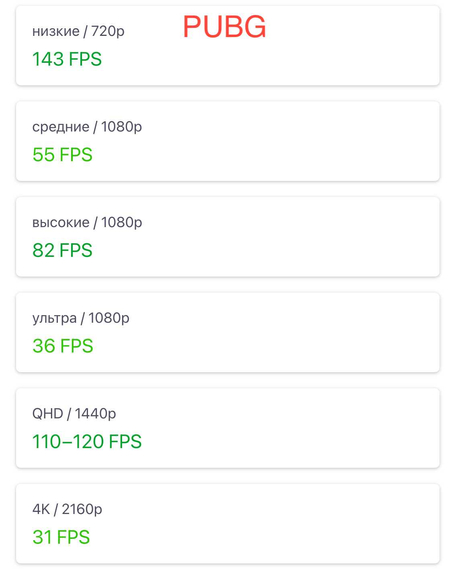
Task: Click the 31 FPS result
Action: [x=61, y=537]
